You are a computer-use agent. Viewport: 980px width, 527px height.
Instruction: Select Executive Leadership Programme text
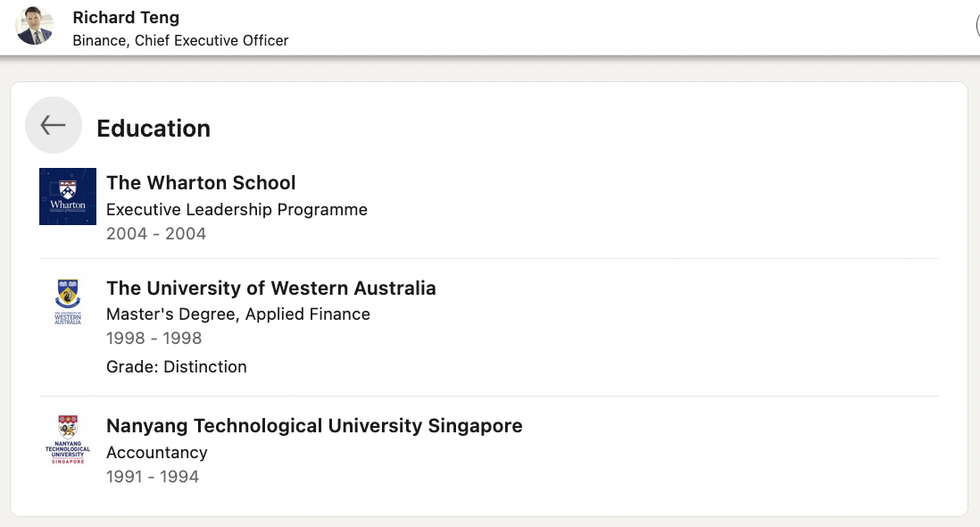pyautogui.click(x=237, y=209)
